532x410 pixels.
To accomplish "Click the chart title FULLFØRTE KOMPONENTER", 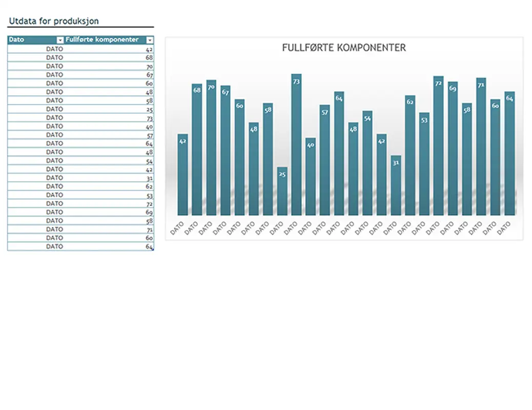I will pos(344,48).
